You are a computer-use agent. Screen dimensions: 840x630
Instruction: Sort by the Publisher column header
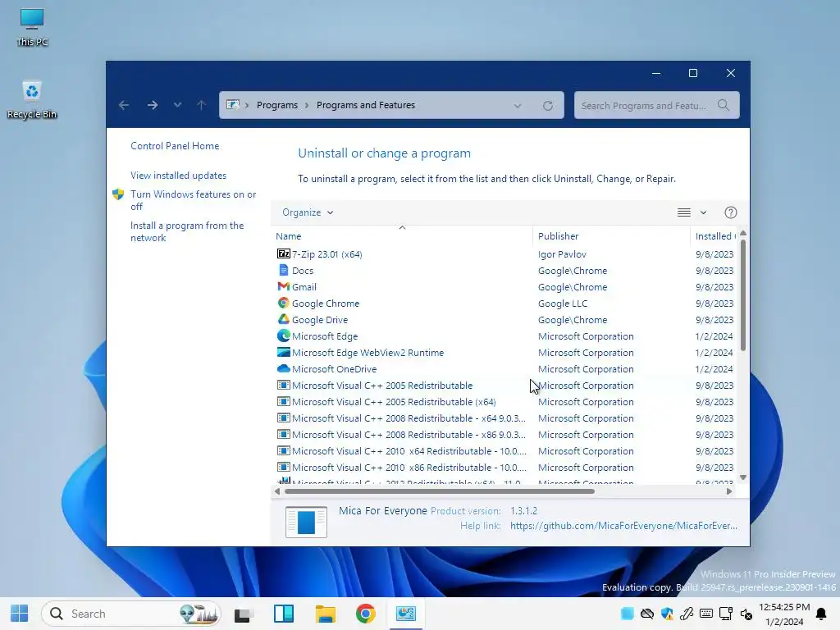point(611,236)
